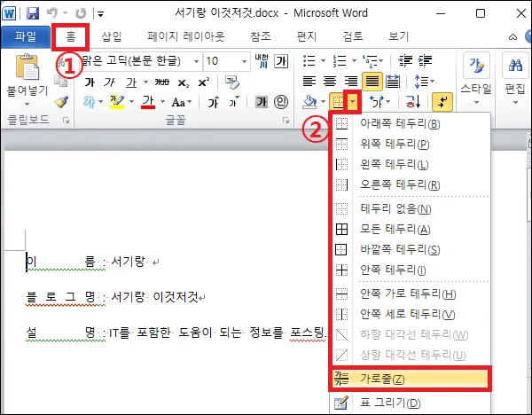This screenshot has width=532, height=415.
Task: Click the 붙여넣기 paste clipboard icon
Action: [27, 67]
